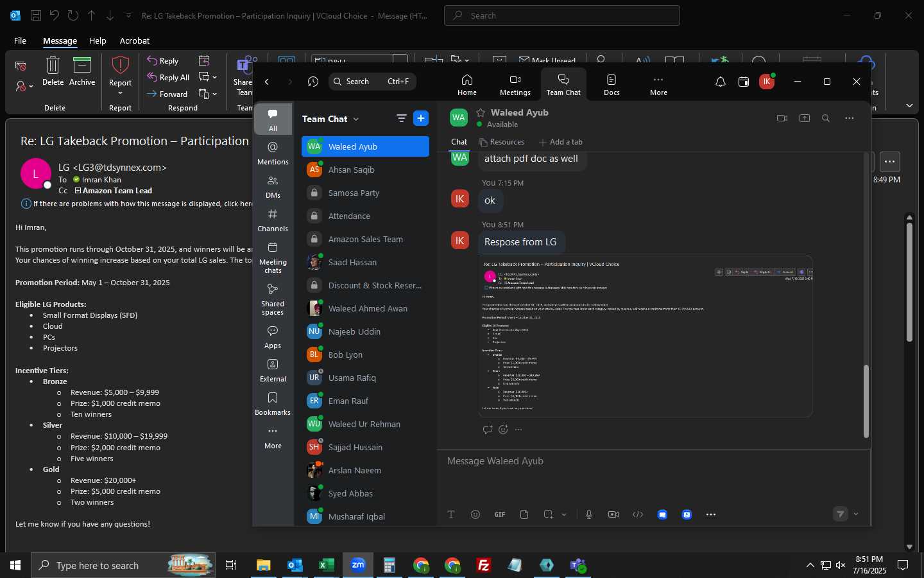Click Reply in Outlook ribbon
The image size is (924, 578).
tap(163, 61)
